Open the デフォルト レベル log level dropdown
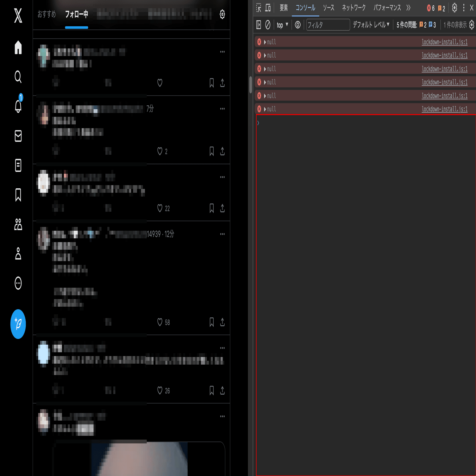The height and width of the screenshot is (476, 476). (370, 25)
